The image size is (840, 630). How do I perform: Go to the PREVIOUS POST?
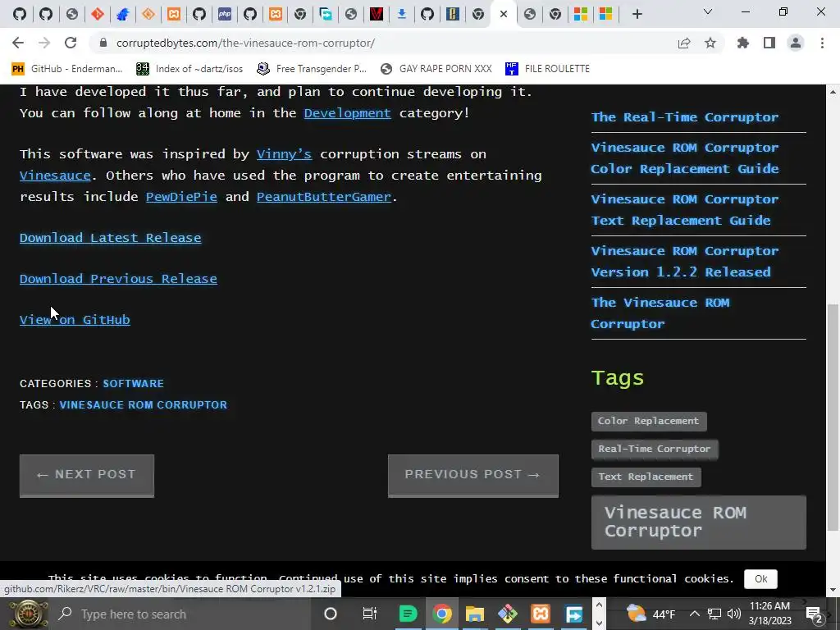(x=473, y=476)
